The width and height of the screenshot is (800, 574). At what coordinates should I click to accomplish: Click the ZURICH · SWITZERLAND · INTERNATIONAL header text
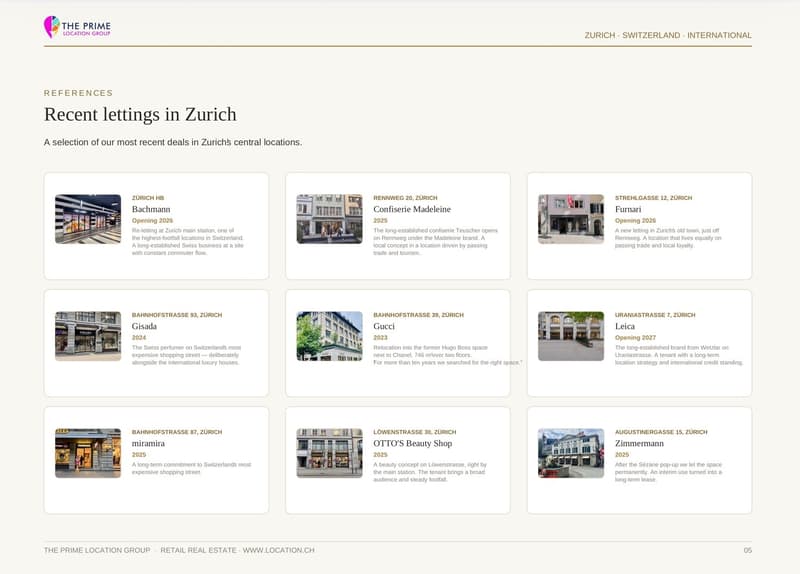pos(668,35)
